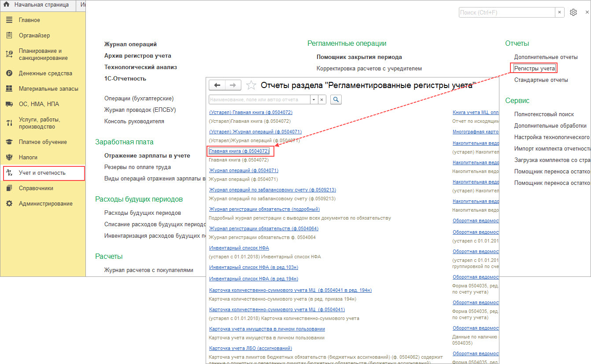This screenshot has width=591, height=364.
Task: Open Журнал регистрации обязательств (подробный)
Action: (x=264, y=210)
